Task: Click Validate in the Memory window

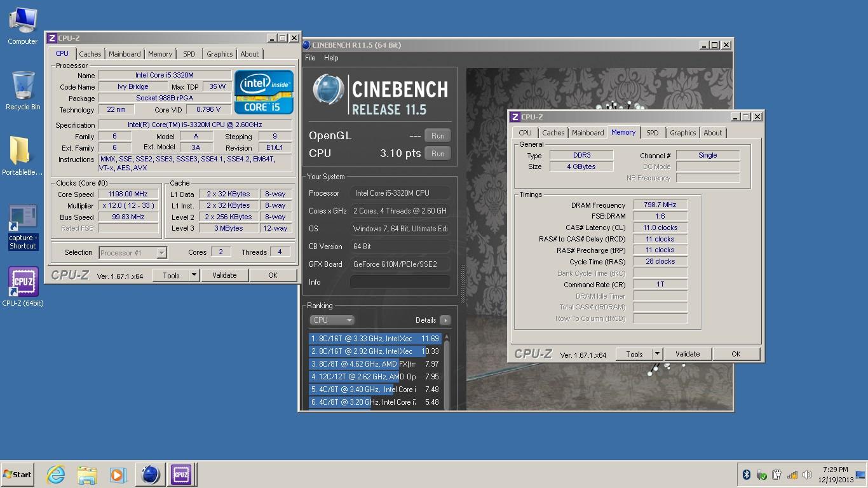Action: tap(688, 355)
